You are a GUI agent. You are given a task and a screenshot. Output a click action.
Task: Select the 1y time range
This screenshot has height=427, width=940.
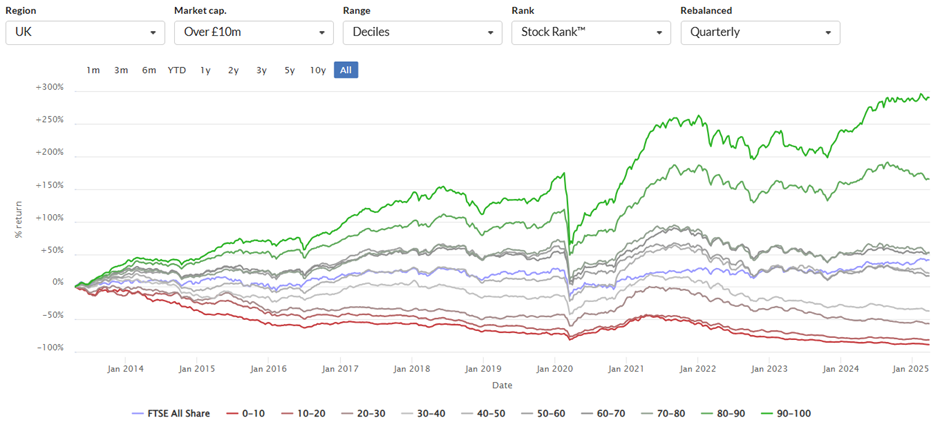coord(205,70)
